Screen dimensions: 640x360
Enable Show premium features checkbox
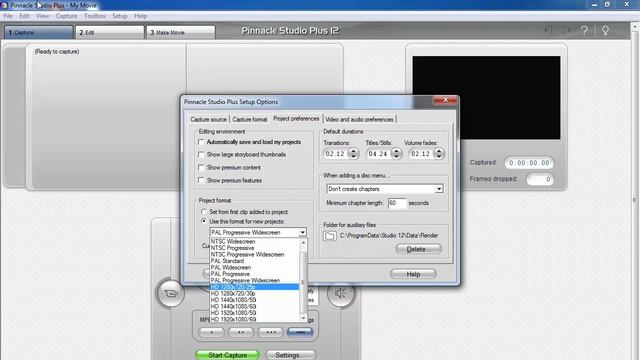[x=201, y=180]
